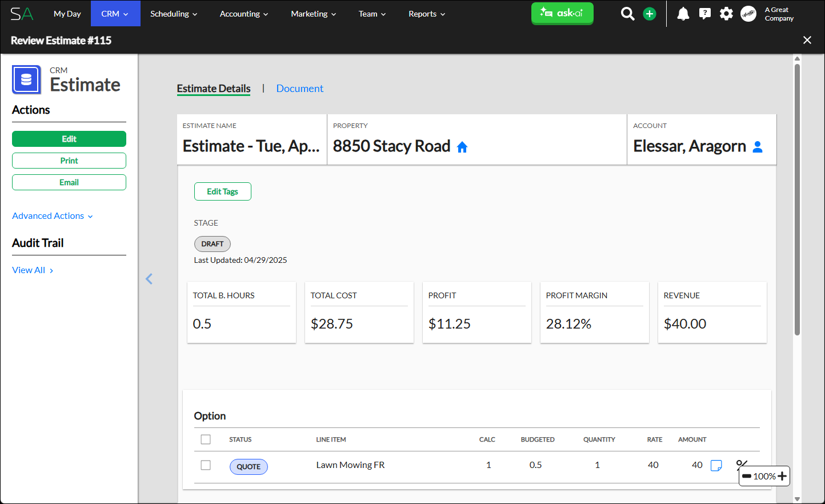Click the 100% zoom level label

coord(764,476)
